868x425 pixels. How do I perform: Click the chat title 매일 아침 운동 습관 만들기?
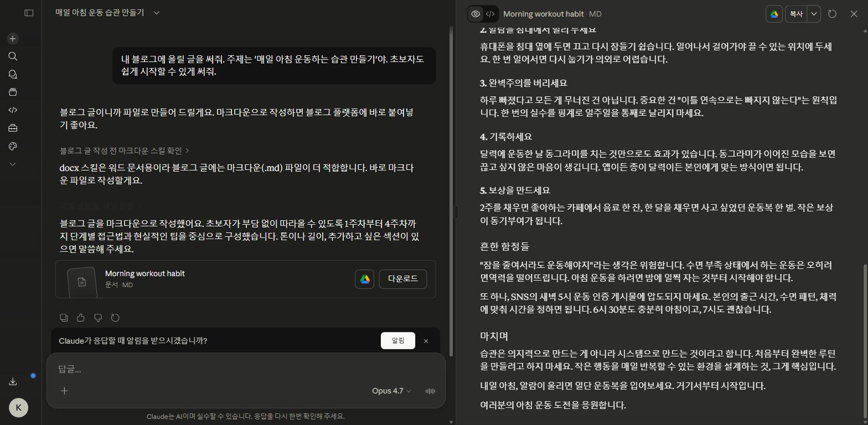pyautogui.click(x=100, y=13)
